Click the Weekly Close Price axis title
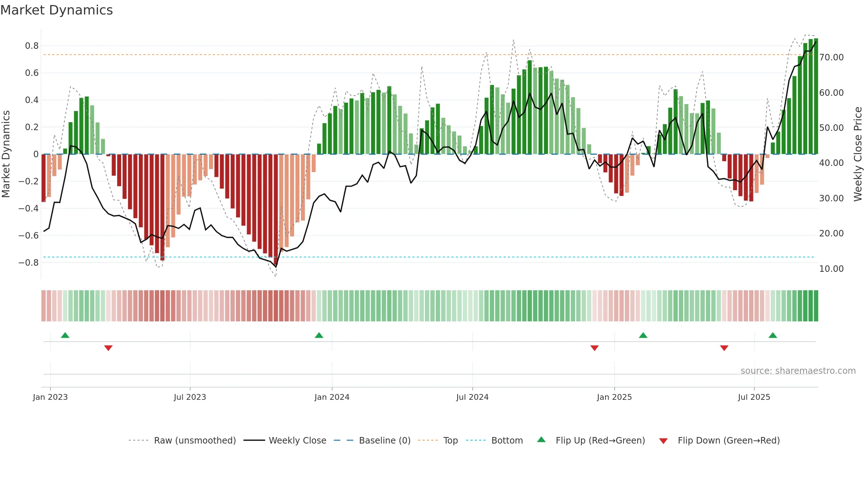This screenshot has width=868, height=488. click(858, 154)
